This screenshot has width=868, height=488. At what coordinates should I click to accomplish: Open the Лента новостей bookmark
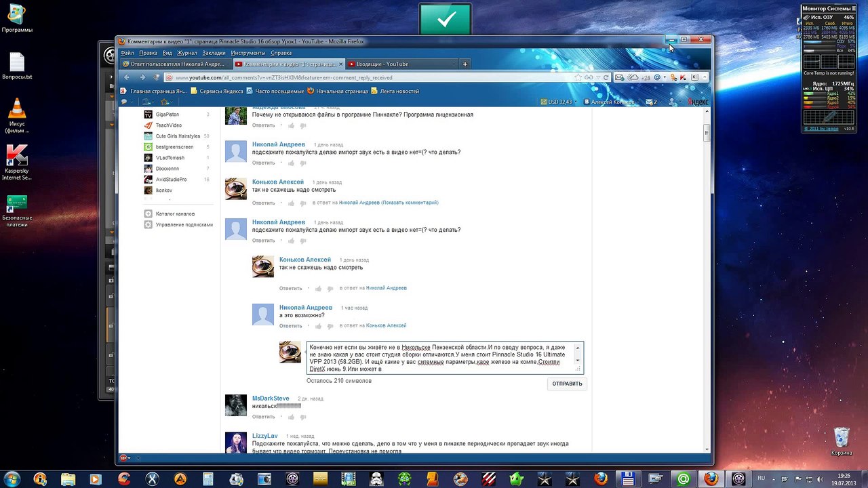[395, 91]
